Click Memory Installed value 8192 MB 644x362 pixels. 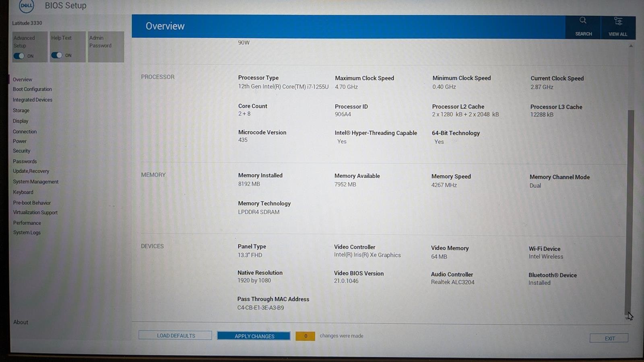[249, 184]
